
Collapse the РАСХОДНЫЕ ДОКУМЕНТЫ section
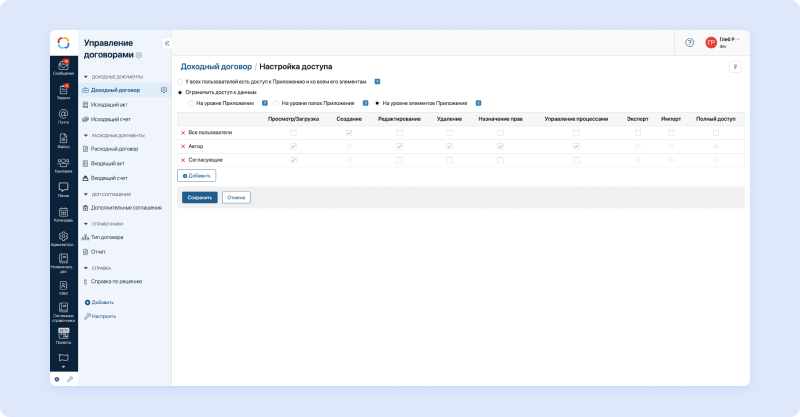point(85,135)
